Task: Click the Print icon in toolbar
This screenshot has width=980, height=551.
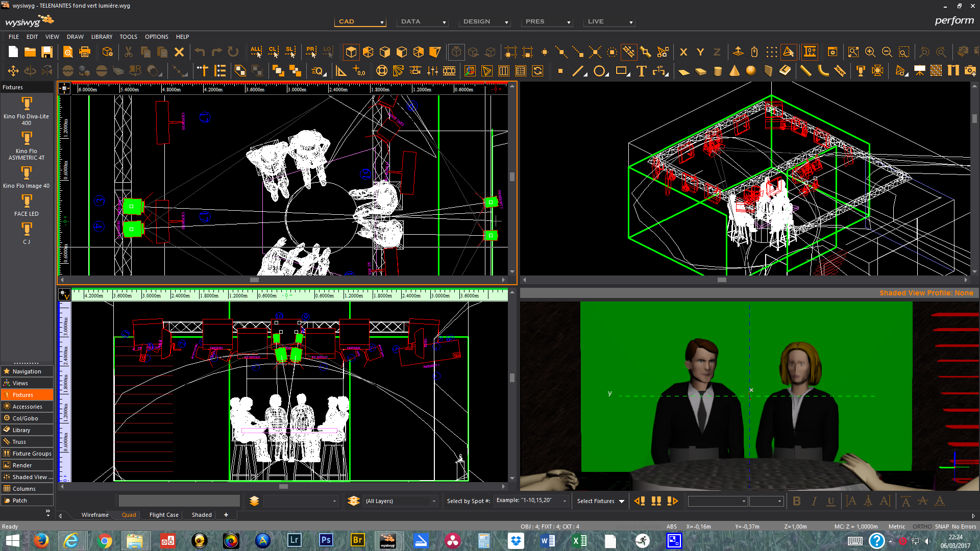Action: [85, 52]
